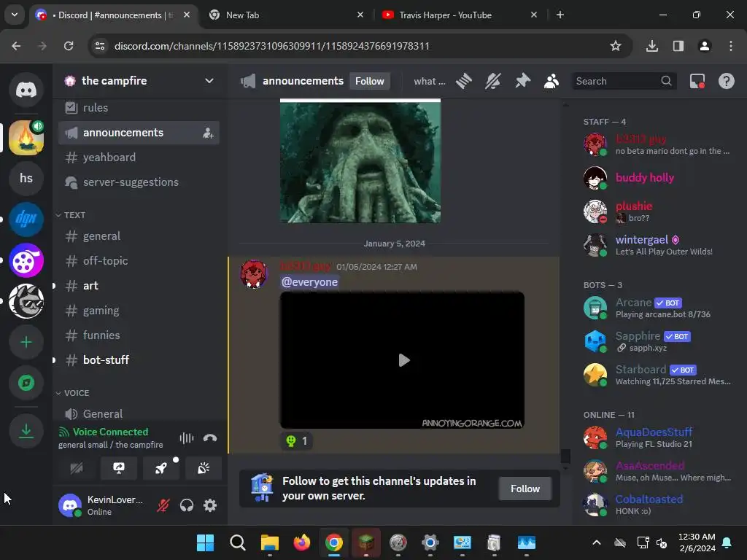Open Chrome side panel icon
747x560 pixels.
678,46
